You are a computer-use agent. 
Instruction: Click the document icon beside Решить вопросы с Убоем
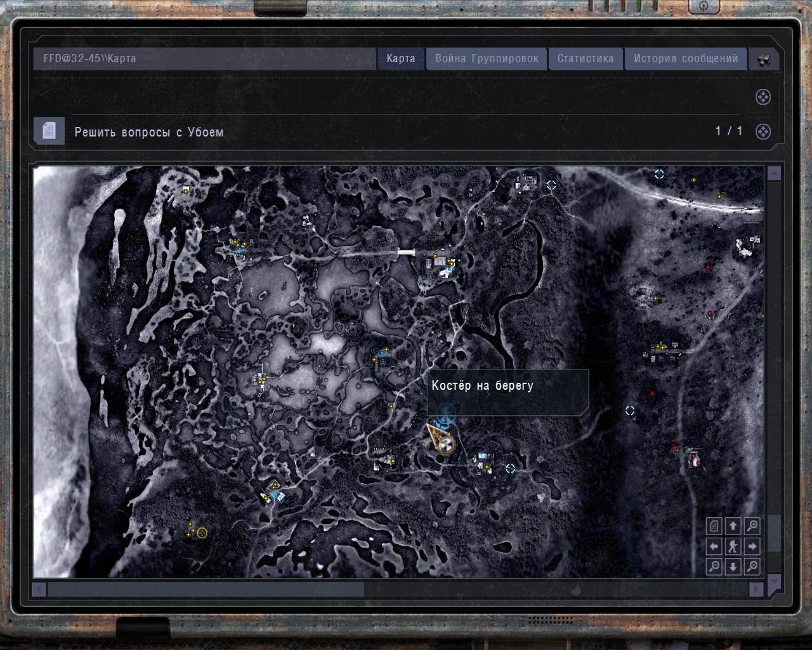(x=49, y=131)
